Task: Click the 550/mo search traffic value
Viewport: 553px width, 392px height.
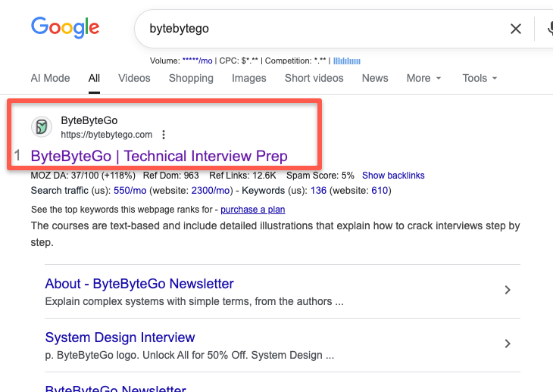Action: point(130,191)
